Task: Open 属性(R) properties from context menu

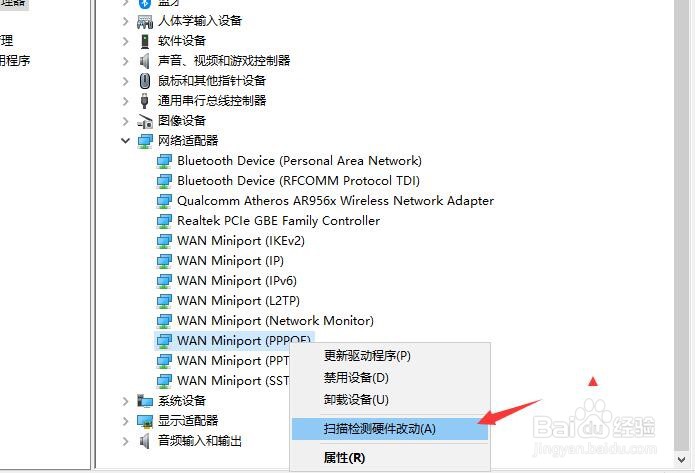Action: [344, 457]
